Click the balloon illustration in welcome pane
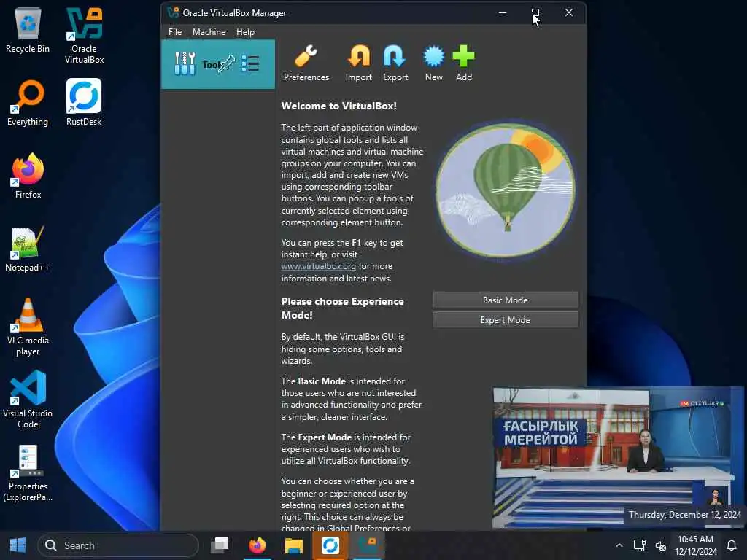747x560 pixels. click(506, 190)
